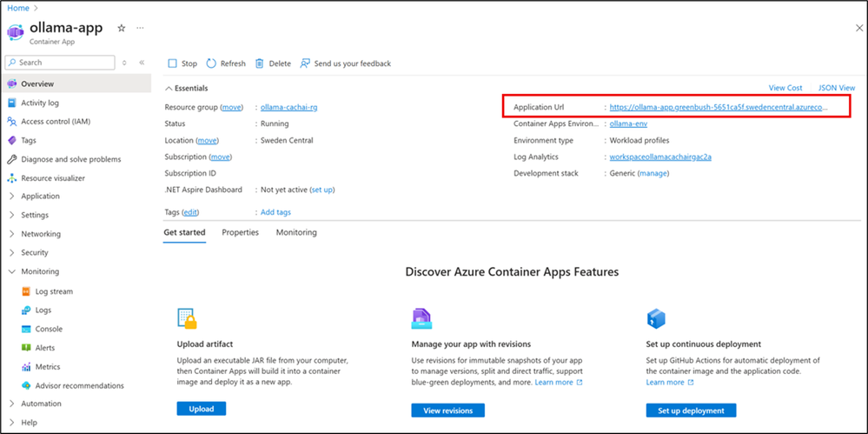Click the Set up deployment button
Image resolution: width=868 pixels, height=434 pixels.
tap(691, 411)
